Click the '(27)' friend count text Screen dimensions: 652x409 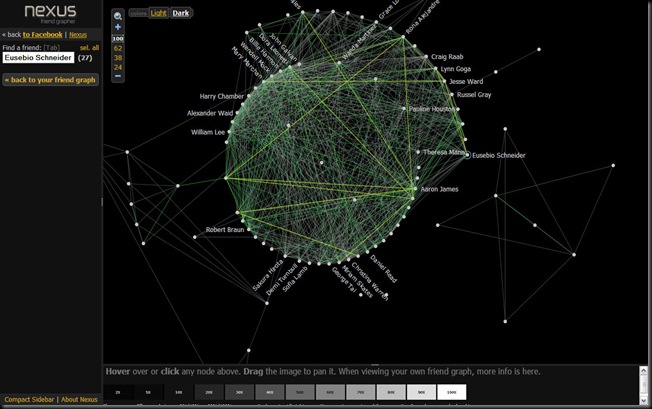click(x=85, y=58)
